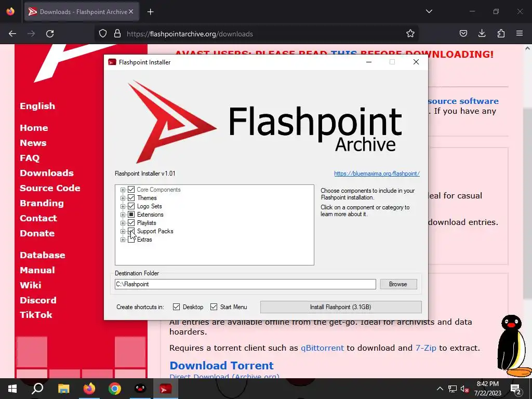Go to Home in website sidebar
Viewport: 532px width, 399px height.
(34, 128)
